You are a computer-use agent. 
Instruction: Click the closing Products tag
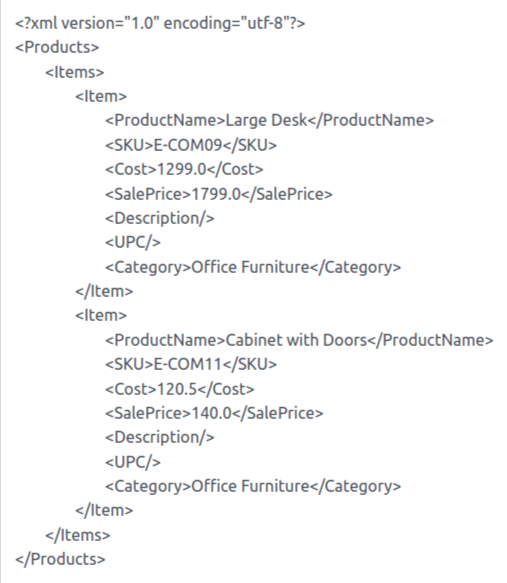(61, 560)
